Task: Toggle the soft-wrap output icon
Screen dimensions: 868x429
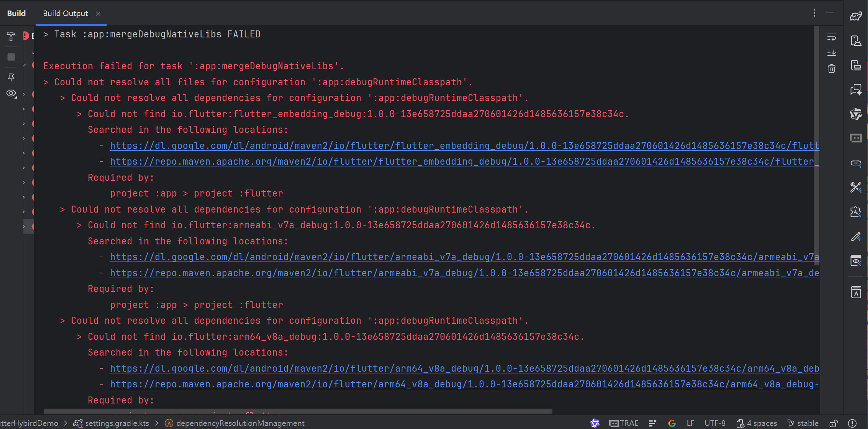Action: point(832,37)
